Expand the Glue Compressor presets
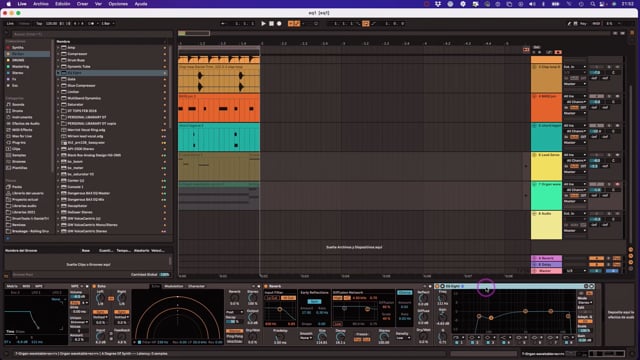Image resolution: width=640 pixels, height=360 pixels. pos(58,85)
